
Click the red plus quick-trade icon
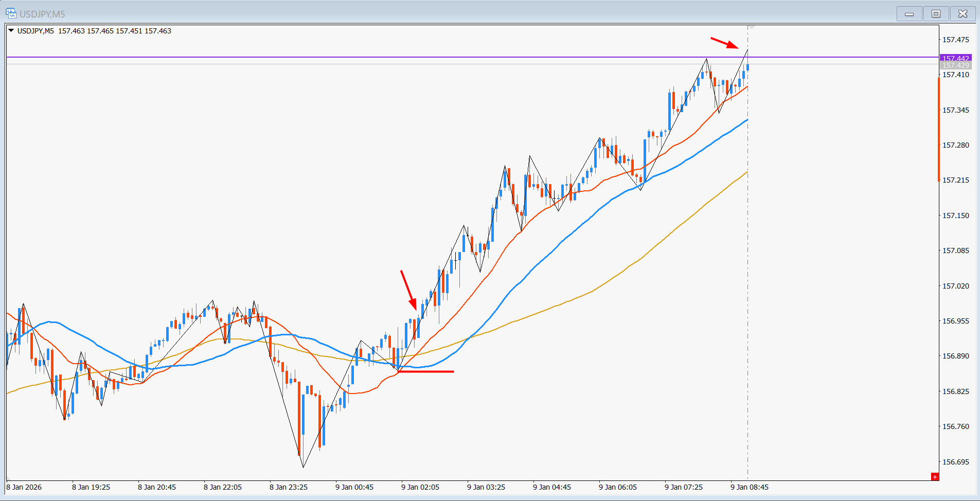[x=936, y=476]
